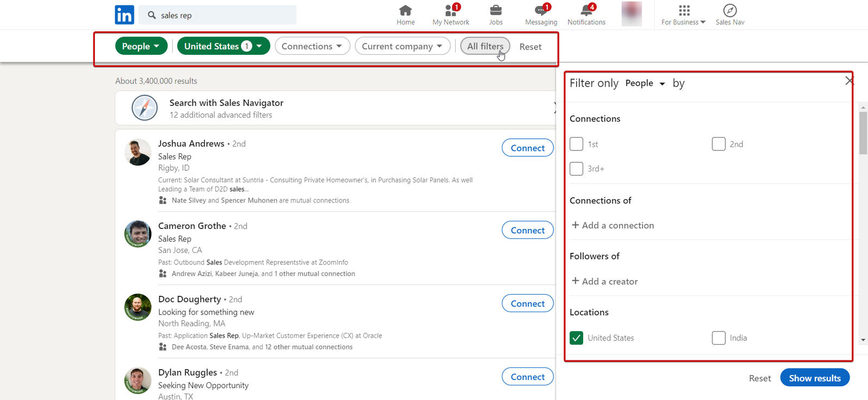
Task: Click Show results button
Action: [815, 378]
